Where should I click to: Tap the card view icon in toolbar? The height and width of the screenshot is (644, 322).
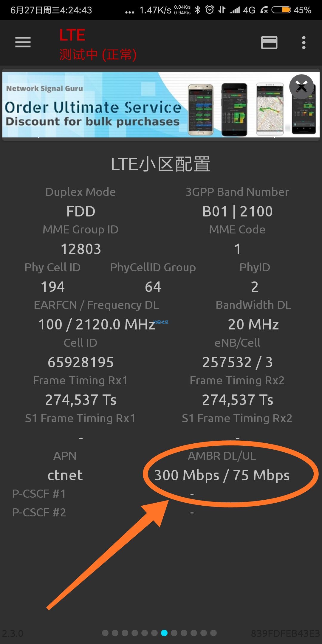pyautogui.click(x=269, y=42)
